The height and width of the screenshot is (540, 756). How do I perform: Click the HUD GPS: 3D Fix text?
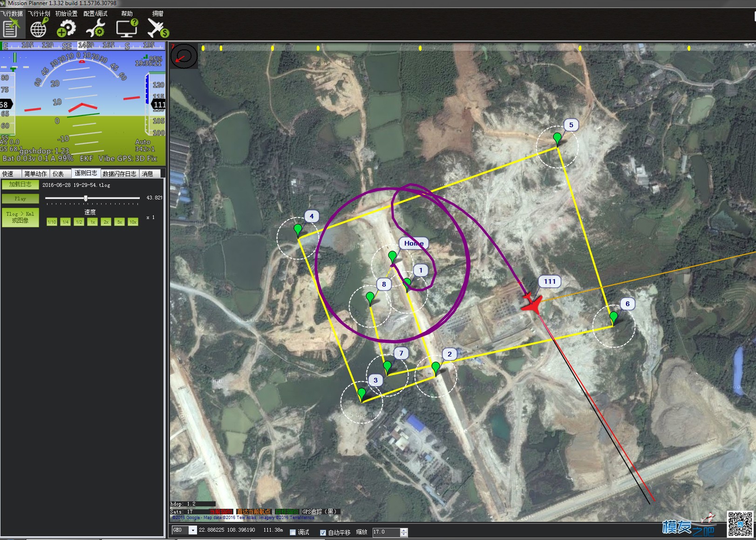click(137, 158)
